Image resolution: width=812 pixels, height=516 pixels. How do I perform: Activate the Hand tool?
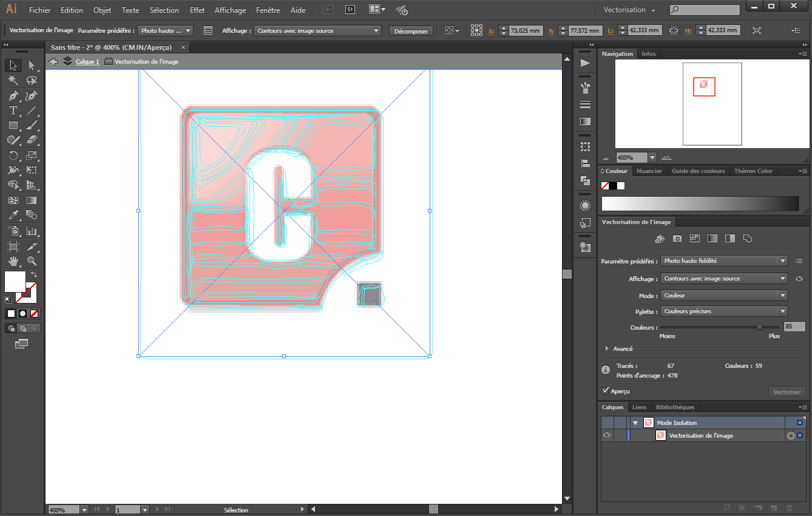click(x=13, y=261)
